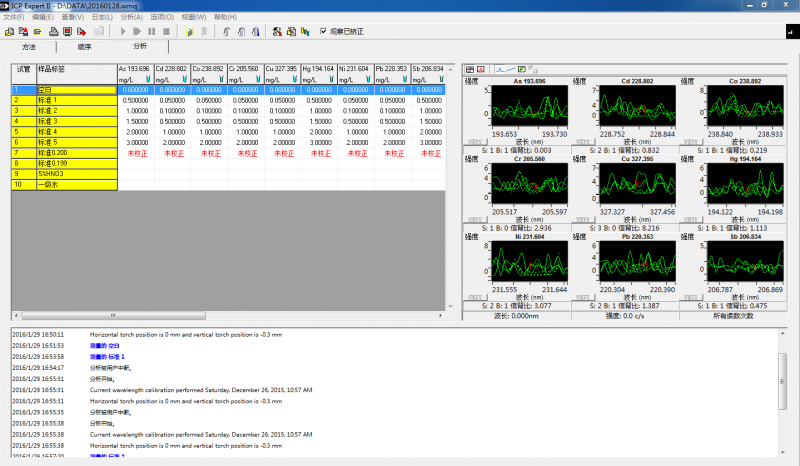This screenshot has height=466, width=800.
Task: Open the 帮助(H) menu
Action: (226, 17)
